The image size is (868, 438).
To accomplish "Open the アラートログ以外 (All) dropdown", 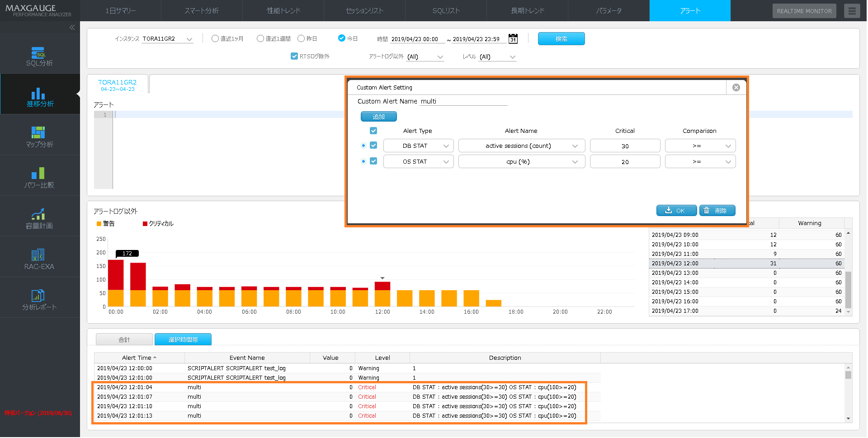I will tap(425, 57).
